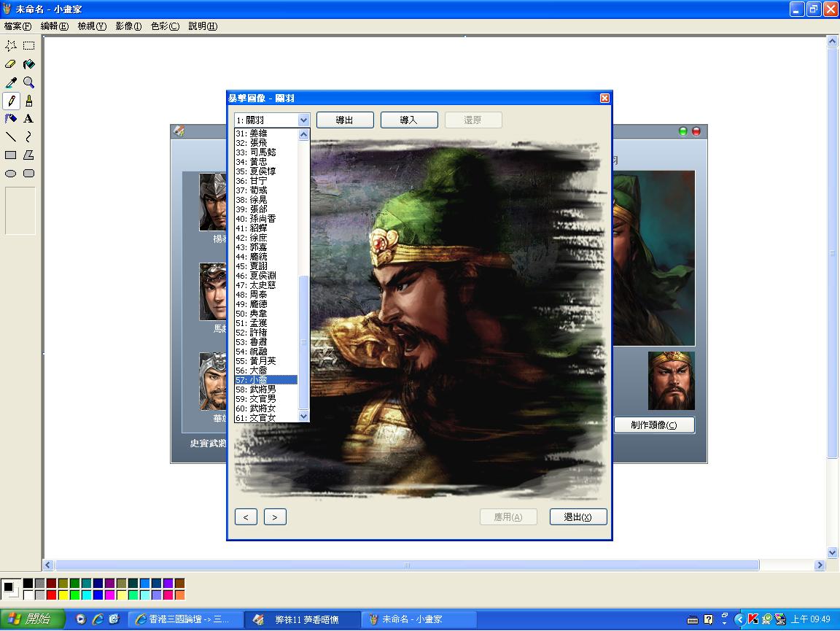Select the Polygon shape tool
Viewport: 840px width, 631px height.
[x=29, y=155]
